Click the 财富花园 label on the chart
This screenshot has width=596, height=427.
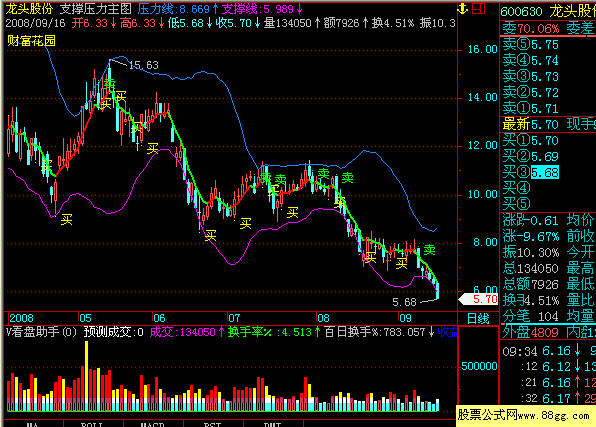[31, 41]
